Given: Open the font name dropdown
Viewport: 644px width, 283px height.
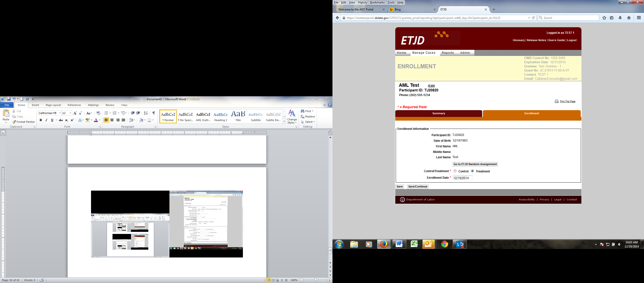Looking at the screenshot, I should coord(60,113).
